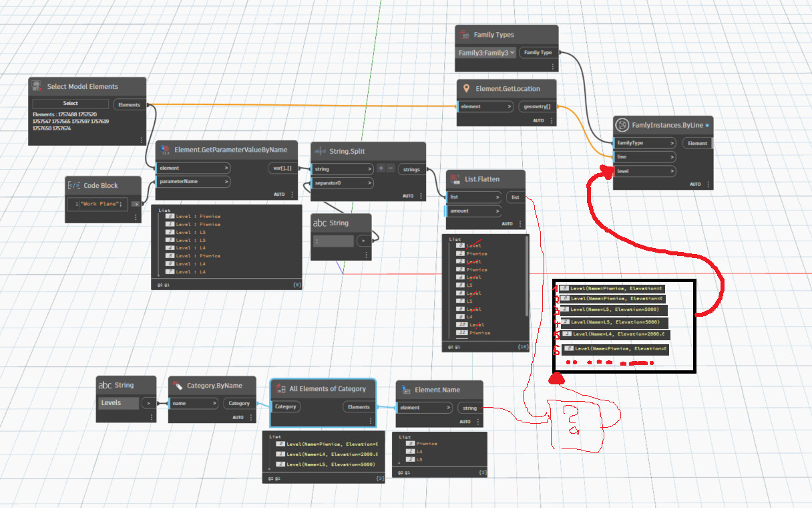Click the Element.Name node icon
This screenshot has width=812, height=508.
(405, 390)
